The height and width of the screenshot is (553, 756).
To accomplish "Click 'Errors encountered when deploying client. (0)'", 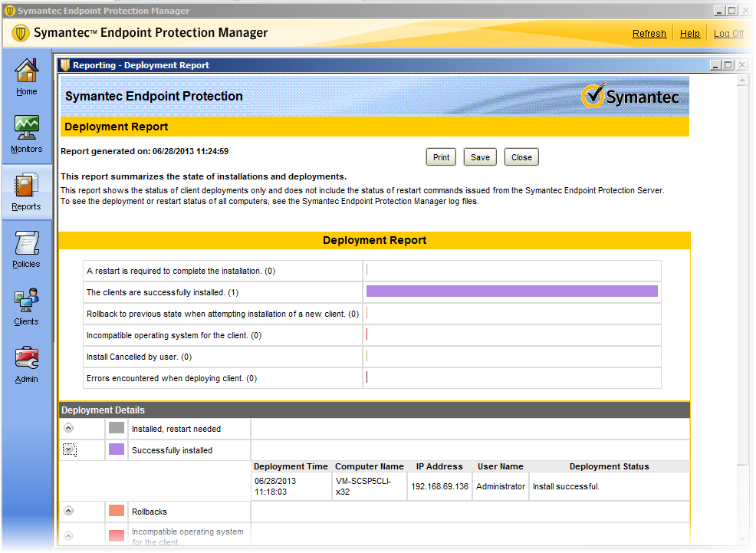I will point(172,378).
